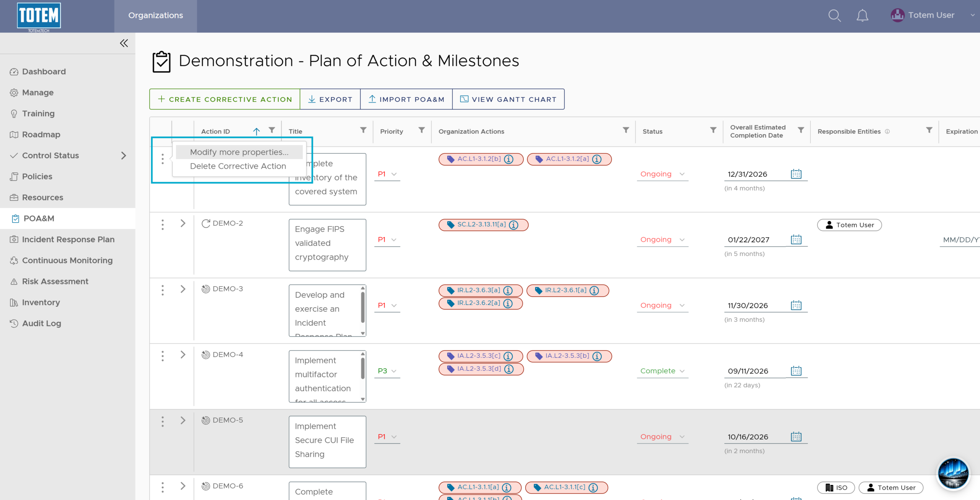The width and height of the screenshot is (980, 500).
Task: Open calendar picker for 12/31/2026 date
Action: coord(796,174)
